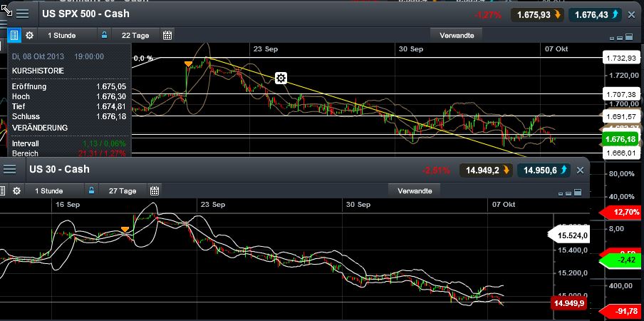Click the green -2,42 tag on right
This screenshot has width=644, height=321.
(620, 260)
